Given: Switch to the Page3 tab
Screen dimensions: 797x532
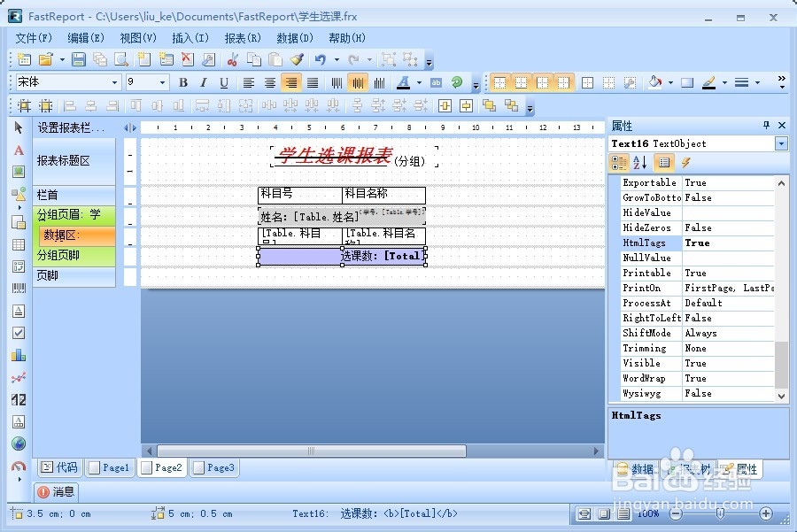Looking at the screenshot, I should pyautogui.click(x=214, y=467).
